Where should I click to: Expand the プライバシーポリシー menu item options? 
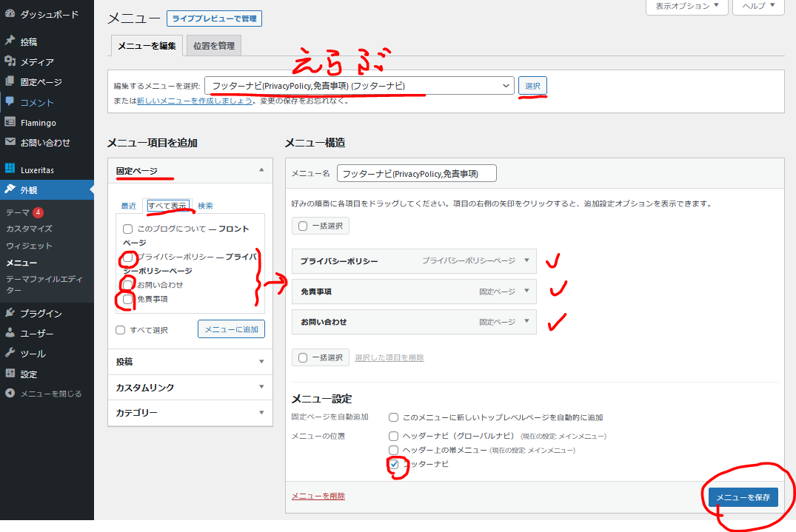pos(526,260)
